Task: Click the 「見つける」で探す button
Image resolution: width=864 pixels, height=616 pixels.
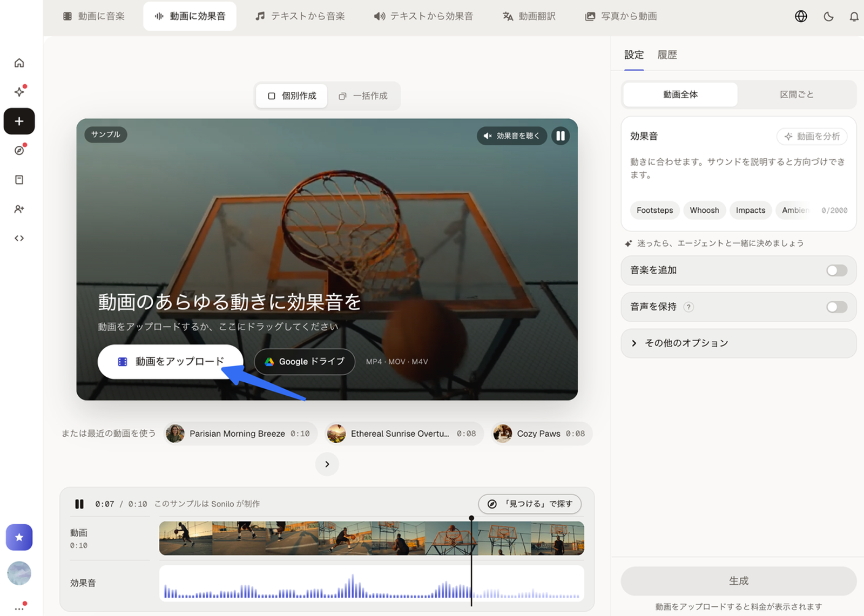Action: click(530, 504)
